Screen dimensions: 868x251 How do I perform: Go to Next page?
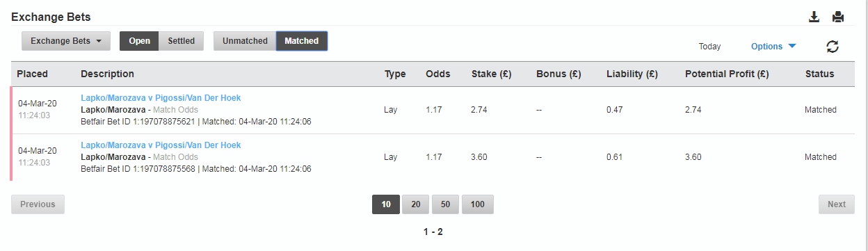pos(837,204)
